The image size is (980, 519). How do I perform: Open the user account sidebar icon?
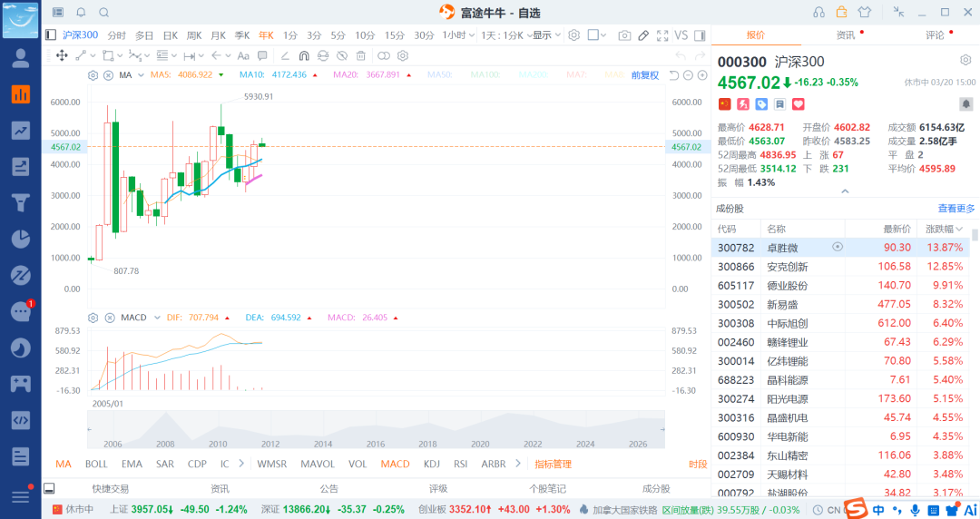click(x=21, y=57)
